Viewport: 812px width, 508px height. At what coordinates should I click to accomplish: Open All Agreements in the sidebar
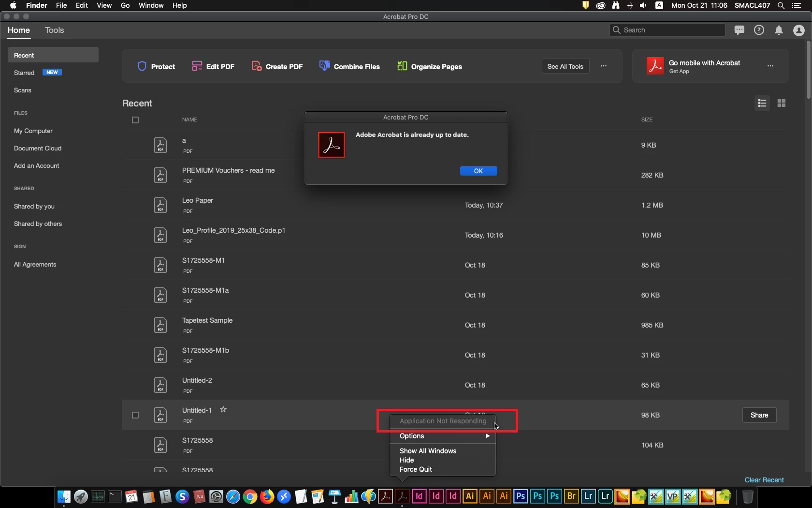(35, 264)
